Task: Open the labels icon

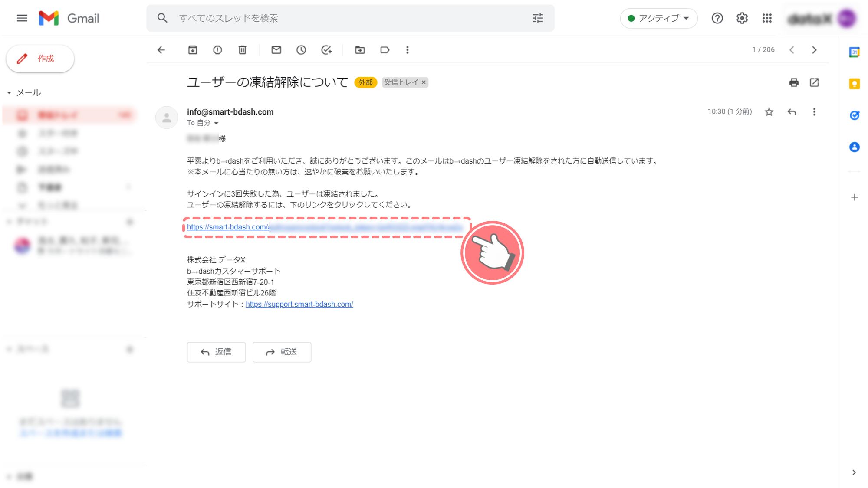Action: [385, 50]
